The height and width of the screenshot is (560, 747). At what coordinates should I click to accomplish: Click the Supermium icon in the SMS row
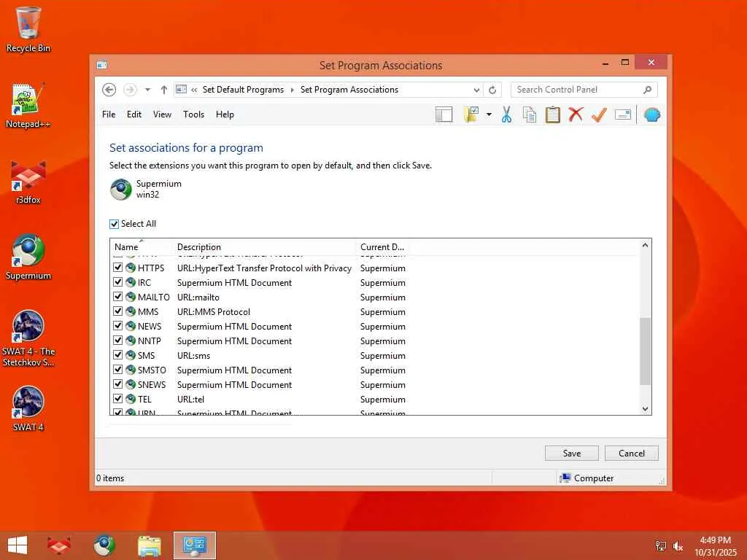[131, 355]
